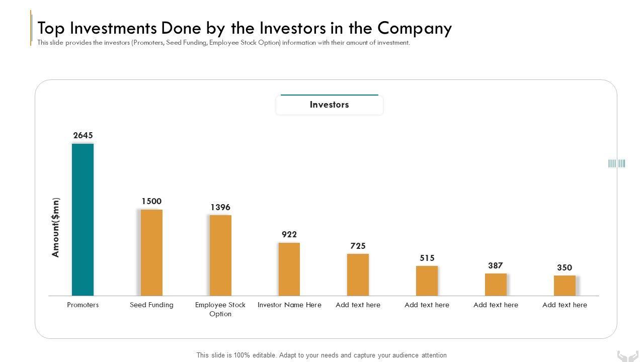Click the bar with value 387
Image resolution: width=644 pixels, height=362 pixels.
click(x=496, y=284)
